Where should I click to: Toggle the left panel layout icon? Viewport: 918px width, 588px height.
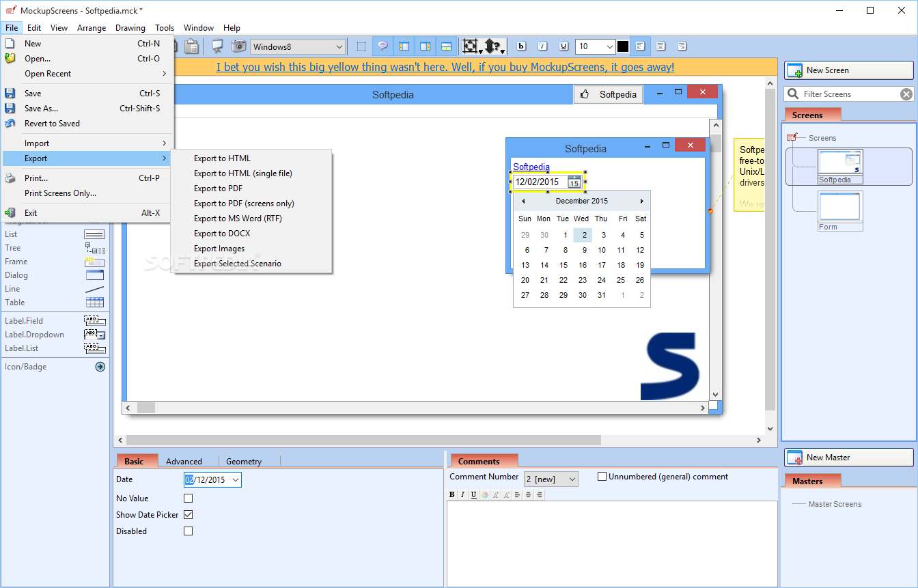[404, 46]
